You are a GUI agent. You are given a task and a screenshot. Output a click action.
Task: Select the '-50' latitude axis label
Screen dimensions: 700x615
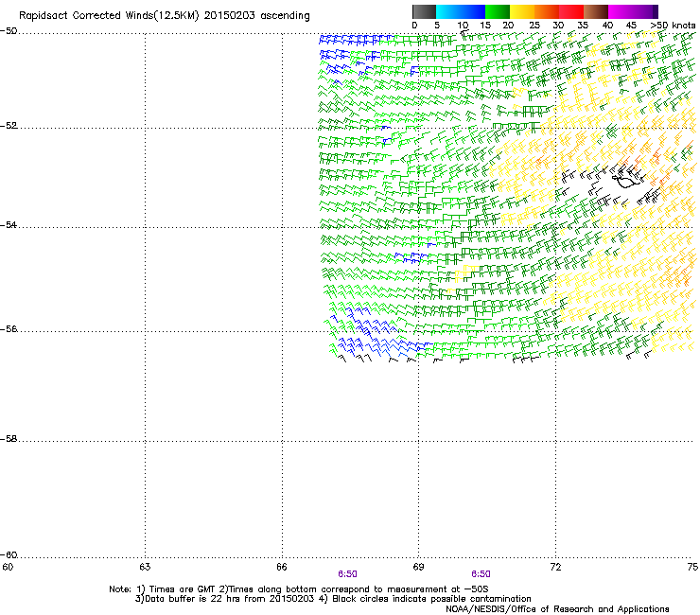(9, 31)
